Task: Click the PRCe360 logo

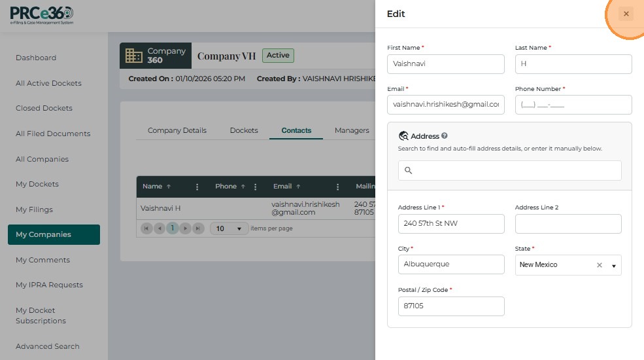Action: [x=41, y=15]
